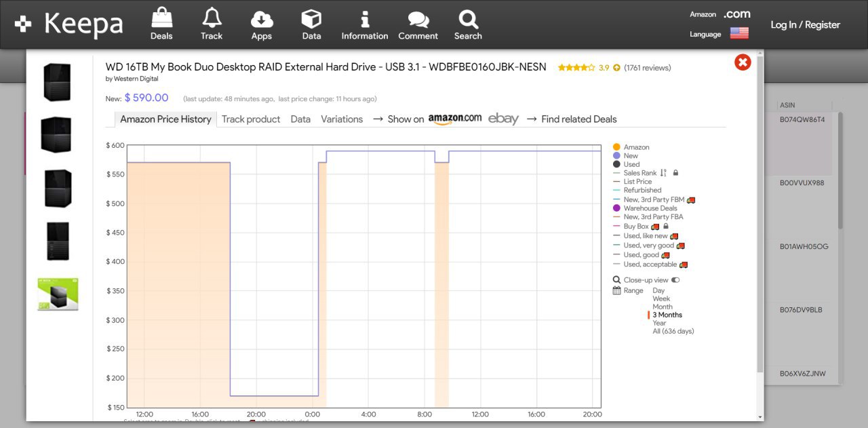Toggle the Refurbished legend entry
Screen dimensions: 868x428
(x=637, y=191)
